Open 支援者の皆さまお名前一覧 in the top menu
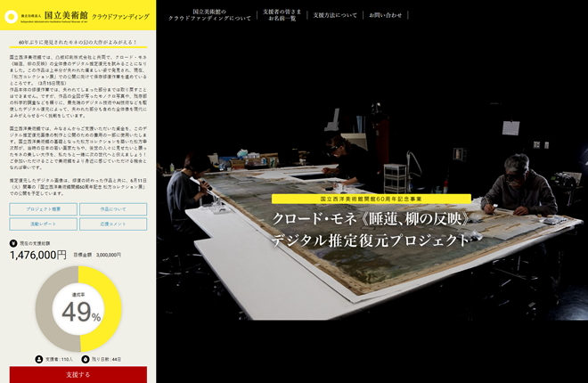This screenshot has height=383, width=588. [x=282, y=15]
